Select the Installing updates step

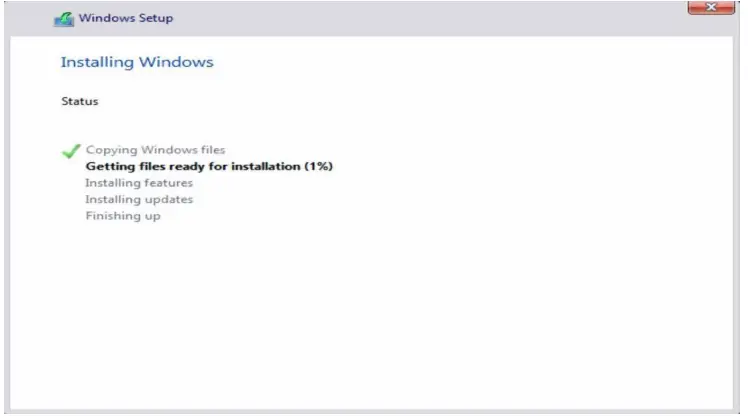click(139, 199)
